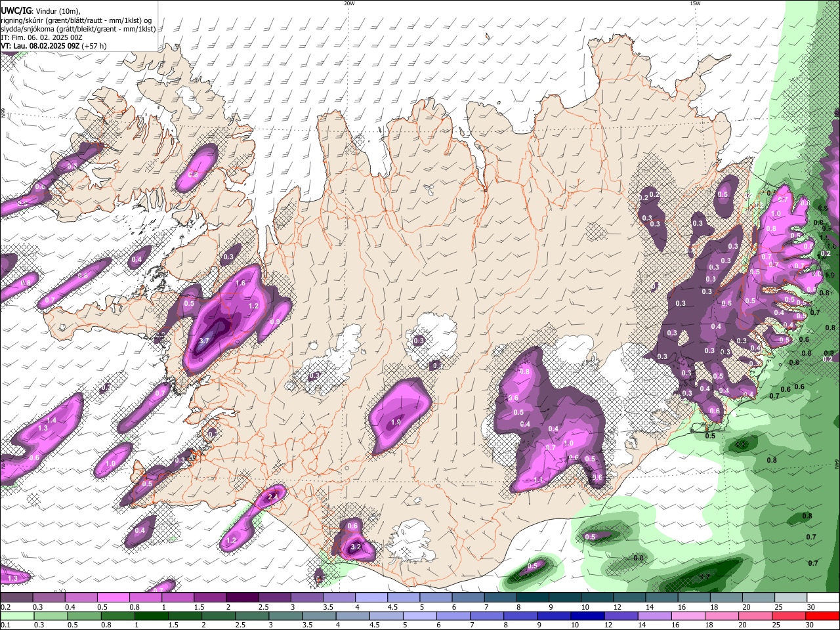Click the 'rigning/skúrir (grænt/blátt/rautt' description line

click(77, 20)
